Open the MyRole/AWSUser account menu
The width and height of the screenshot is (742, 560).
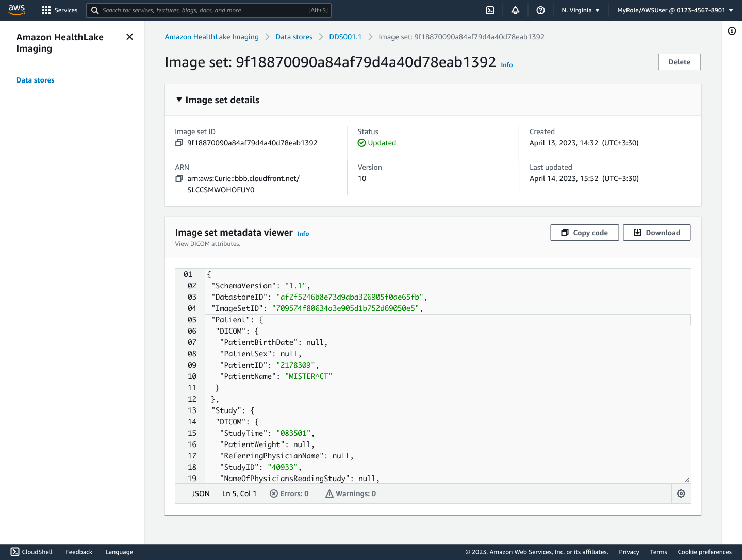coord(675,10)
